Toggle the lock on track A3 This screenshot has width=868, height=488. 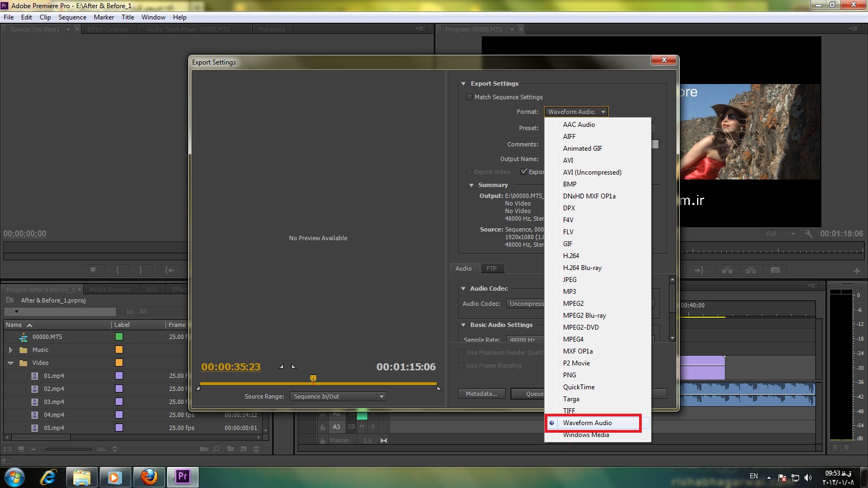pos(322,427)
